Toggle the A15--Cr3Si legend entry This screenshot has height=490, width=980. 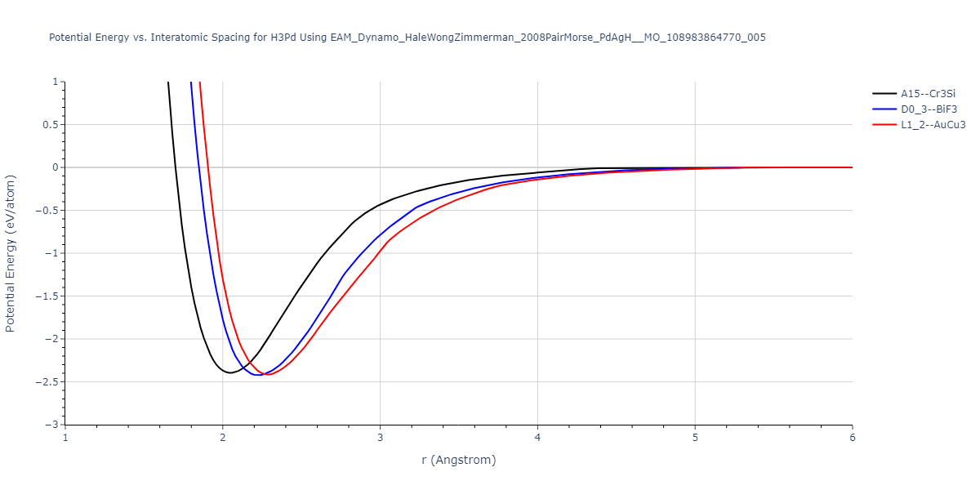click(920, 93)
